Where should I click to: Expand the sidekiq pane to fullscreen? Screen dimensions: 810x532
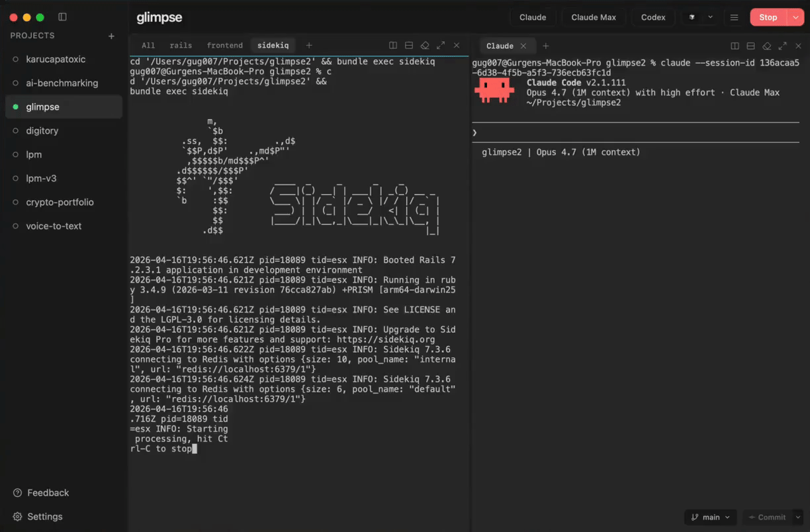point(441,46)
